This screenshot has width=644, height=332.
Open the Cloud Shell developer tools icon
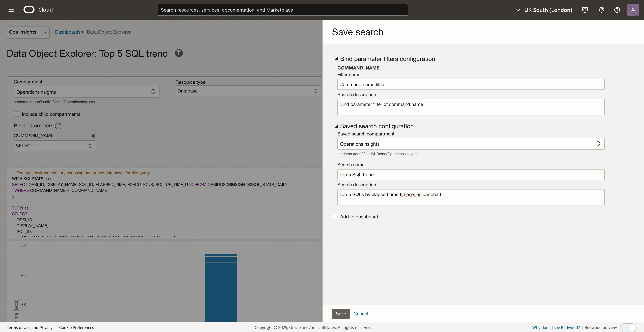point(585,10)
